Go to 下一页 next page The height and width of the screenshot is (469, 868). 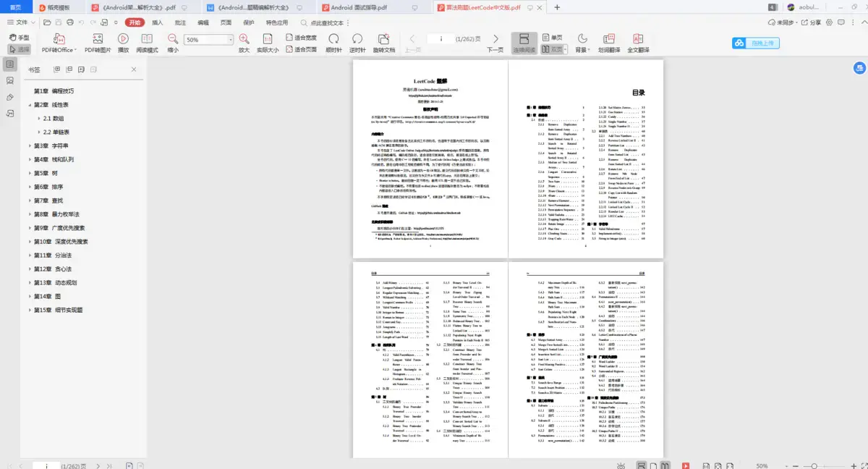coord(495,43)
